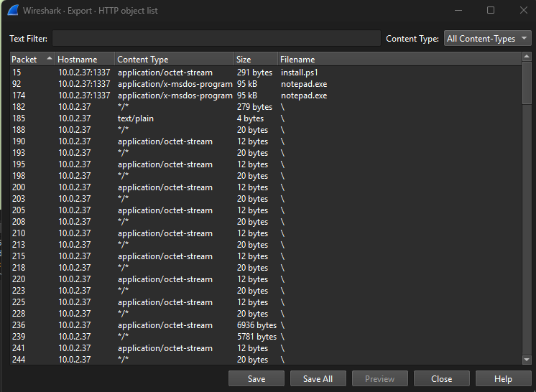Sort objects by Size column header
The width and height of the screenshot is (536, 392).
tap(255, 60)
